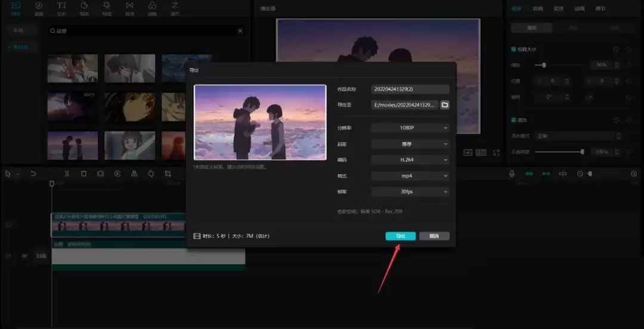
Task: Click the reset icon beside position-size heading
Action: click(x=616, y=49)
